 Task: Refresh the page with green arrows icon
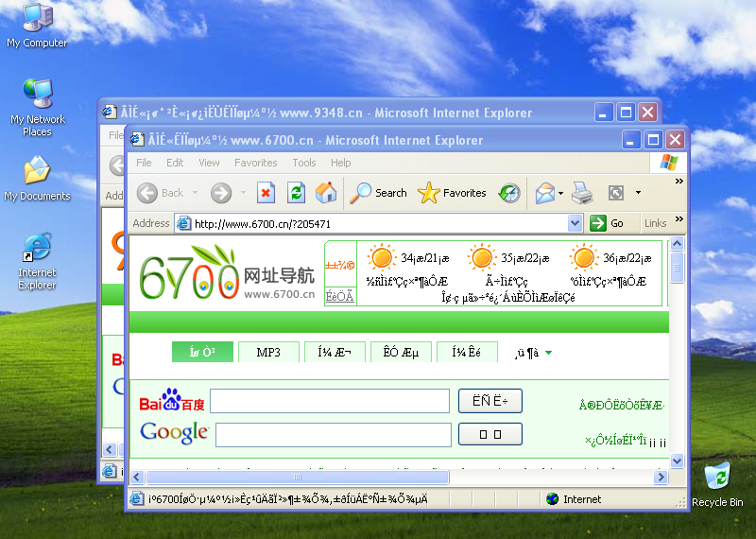coord(296,193)
